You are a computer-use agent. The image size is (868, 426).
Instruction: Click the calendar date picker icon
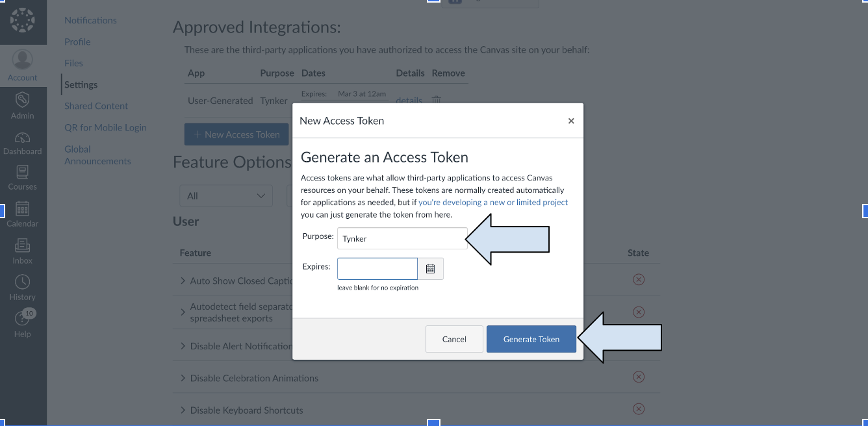coord(430,269)
